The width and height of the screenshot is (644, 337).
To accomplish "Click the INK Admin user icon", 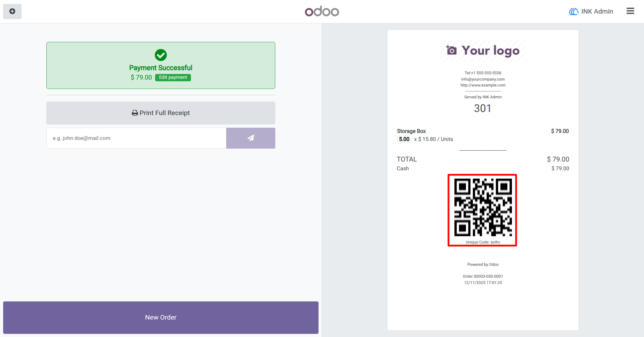I will [x=574, y=12].
